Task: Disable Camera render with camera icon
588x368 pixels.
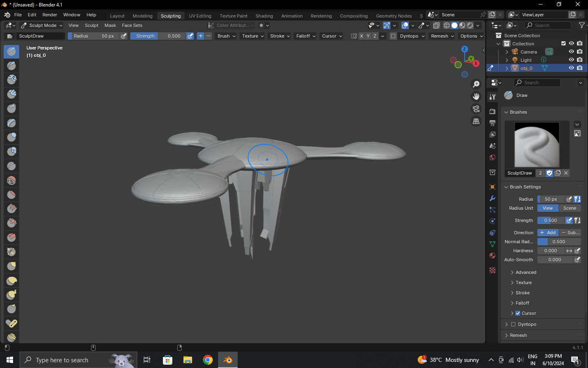Action: point(580,52)
